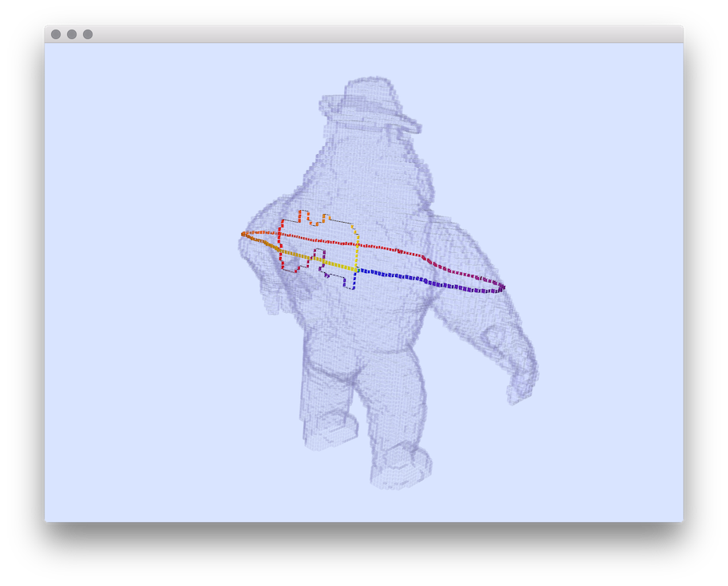Select the orange tip of the curve
This screenshot has width=728, height=586.
pos(244,234)
